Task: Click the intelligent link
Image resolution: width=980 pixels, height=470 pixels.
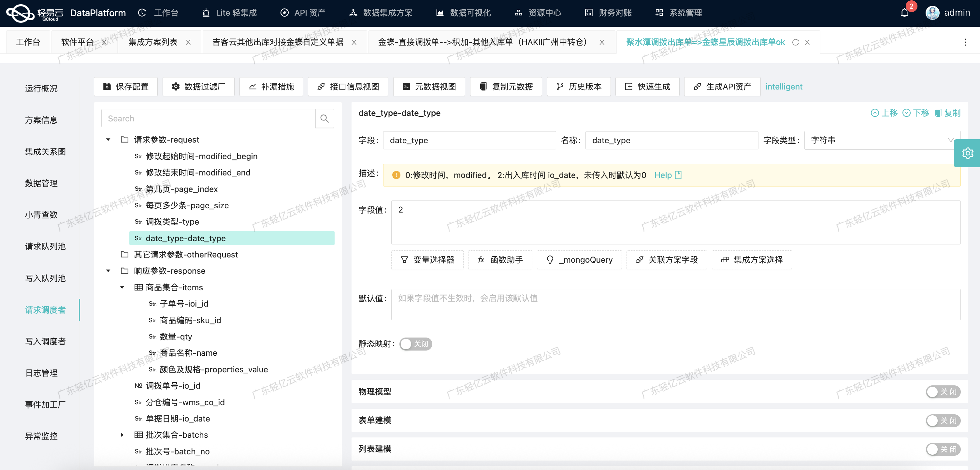Action: (784, 87)
